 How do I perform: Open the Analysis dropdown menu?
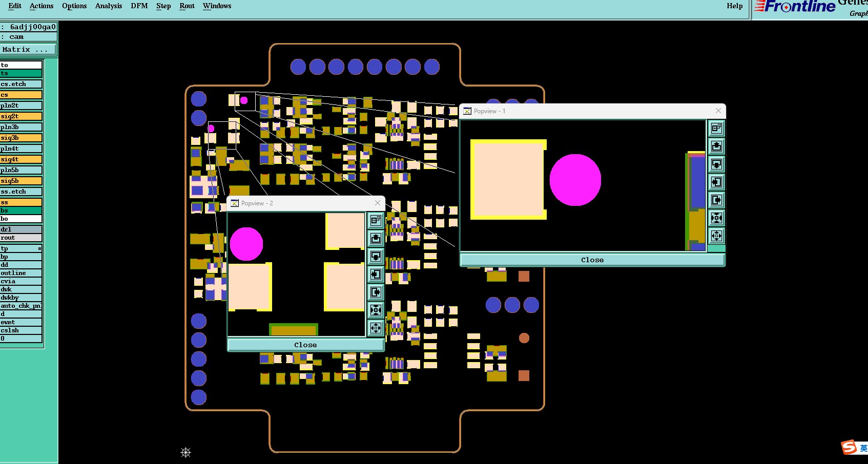(x=109, y=6)
